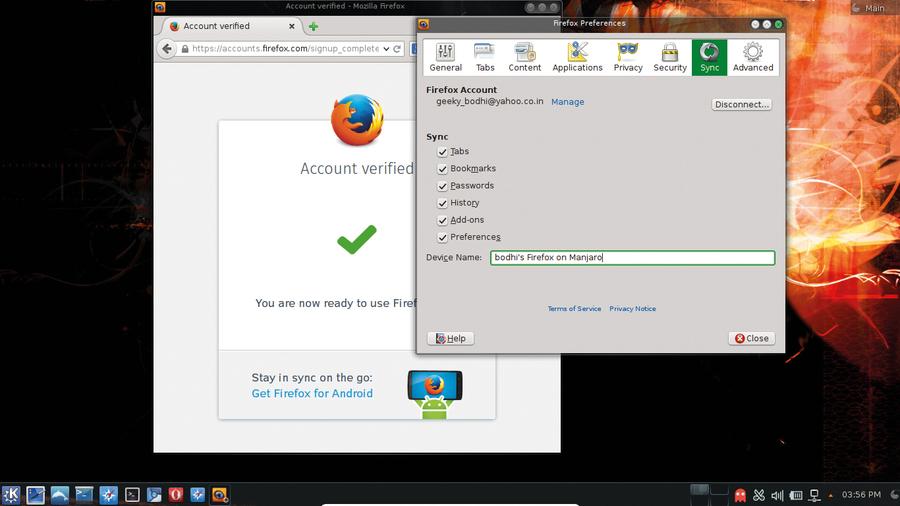This screenshot has width=900, height=506.
Task: Open the volume control tray icon
Action: pos(777,495)
